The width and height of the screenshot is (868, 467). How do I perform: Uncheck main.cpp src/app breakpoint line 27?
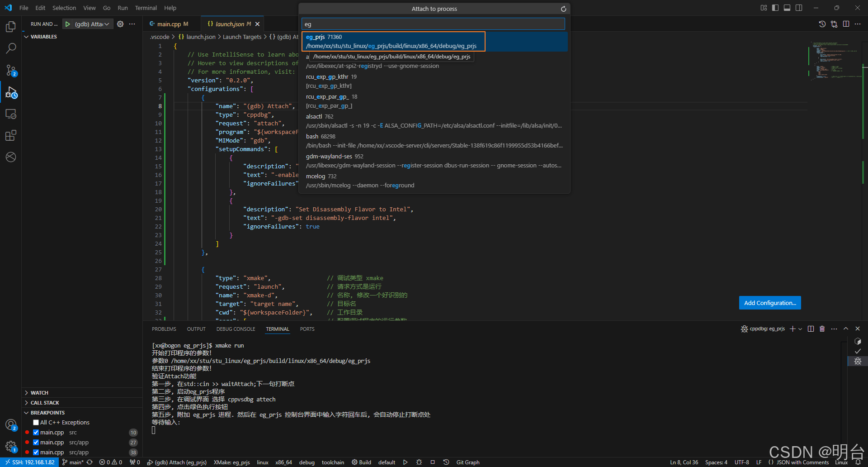(x=36, y=443)
